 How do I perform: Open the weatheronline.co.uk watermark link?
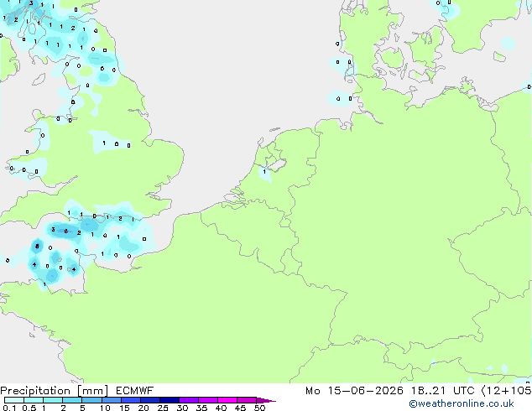pyautogui.click(x=462, y=404)
